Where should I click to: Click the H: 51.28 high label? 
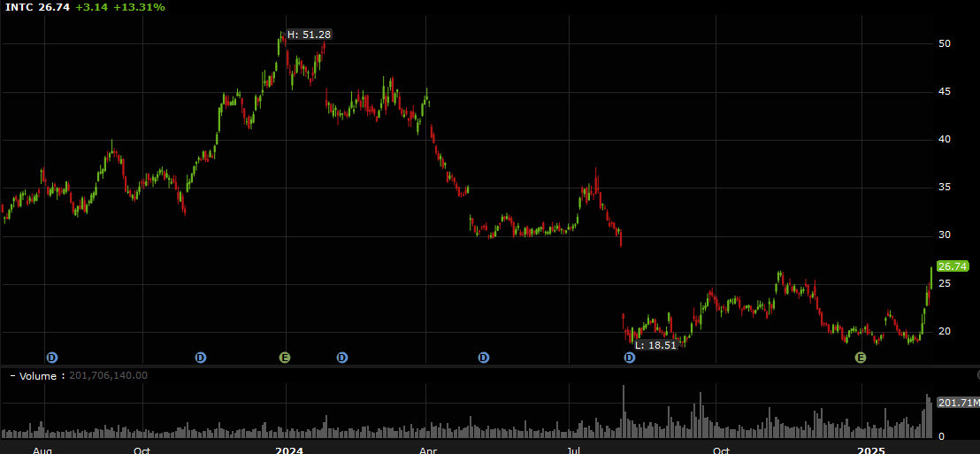pos(309,35)
